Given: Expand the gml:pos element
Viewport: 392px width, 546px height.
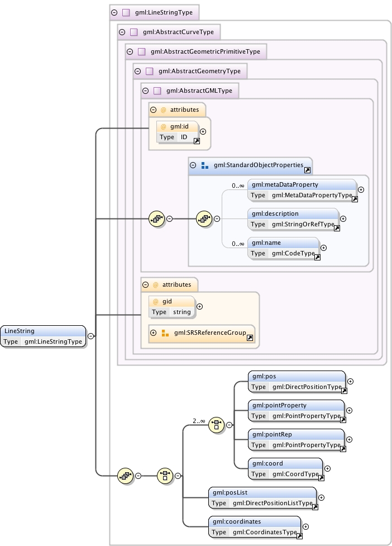Looking at the screenshot, I should click(x=350, y=381).
